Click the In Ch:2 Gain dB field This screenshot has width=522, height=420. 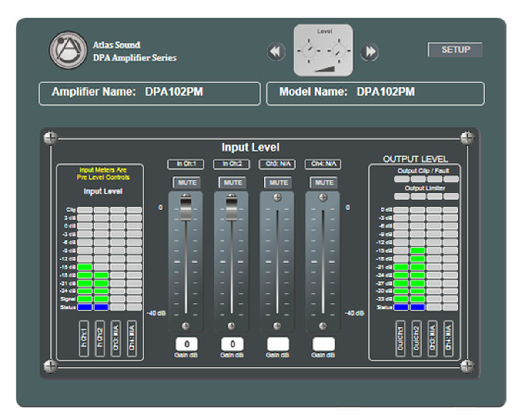click(x=232, y=344)
